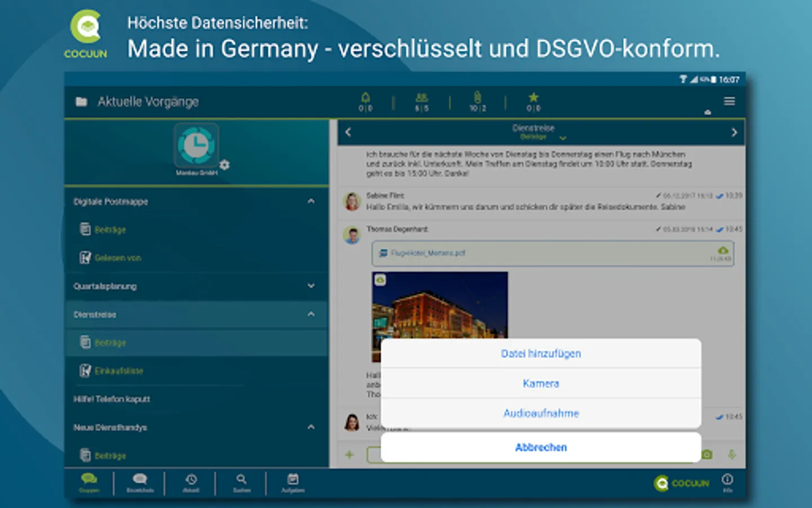This screenshot has height=508, width=812.
Task: Click the Cocuun logo in bottom bar
Action: click(x=681, y=483)
